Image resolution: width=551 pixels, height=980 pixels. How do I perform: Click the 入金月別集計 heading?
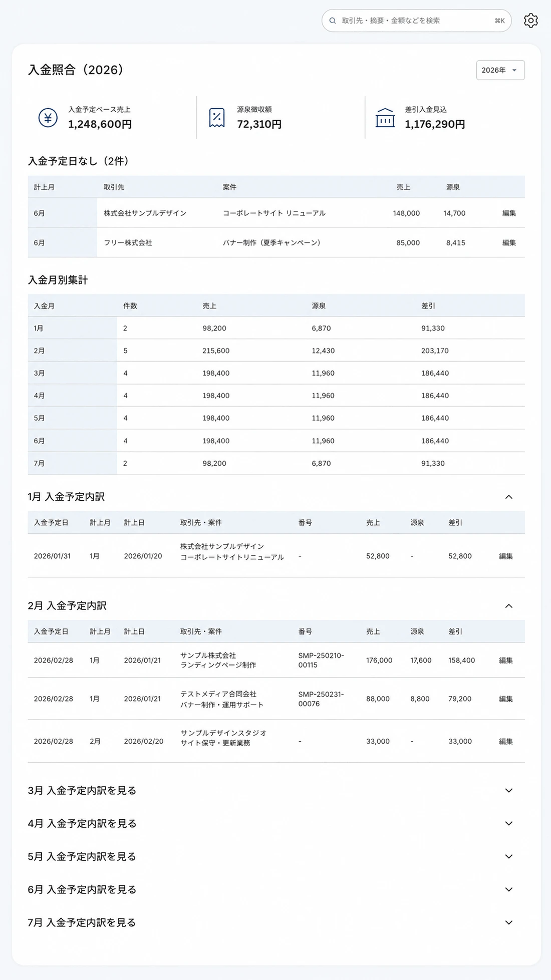58,280
